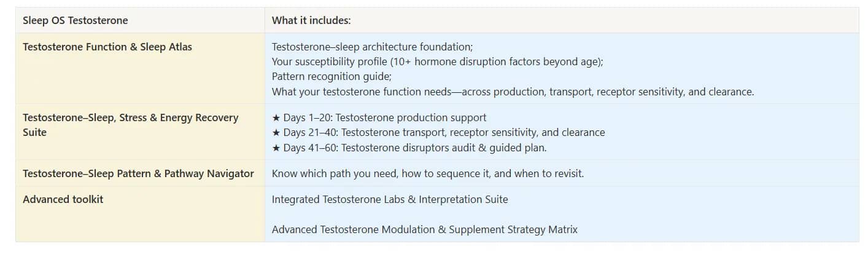This screenshot has width=868, height=254.
Task: Click the 'What it includes:' column header
Action: pyautogui.click(x=311, y=20)
